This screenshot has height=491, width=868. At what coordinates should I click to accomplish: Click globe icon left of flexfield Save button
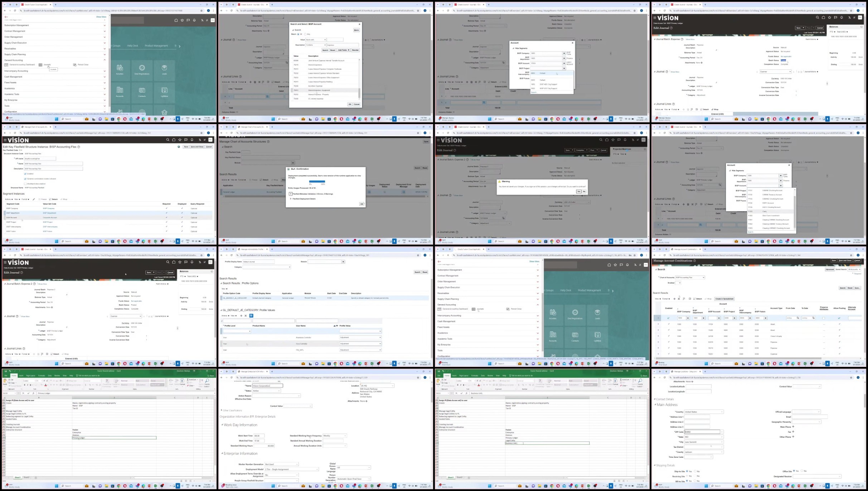click(x=179, y=147)
